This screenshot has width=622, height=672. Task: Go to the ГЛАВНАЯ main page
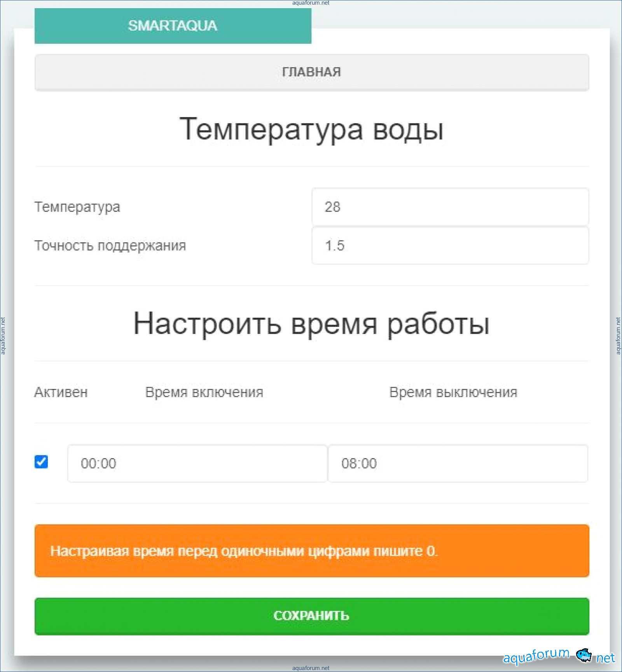pyautogui.click(x=311, y=72)
